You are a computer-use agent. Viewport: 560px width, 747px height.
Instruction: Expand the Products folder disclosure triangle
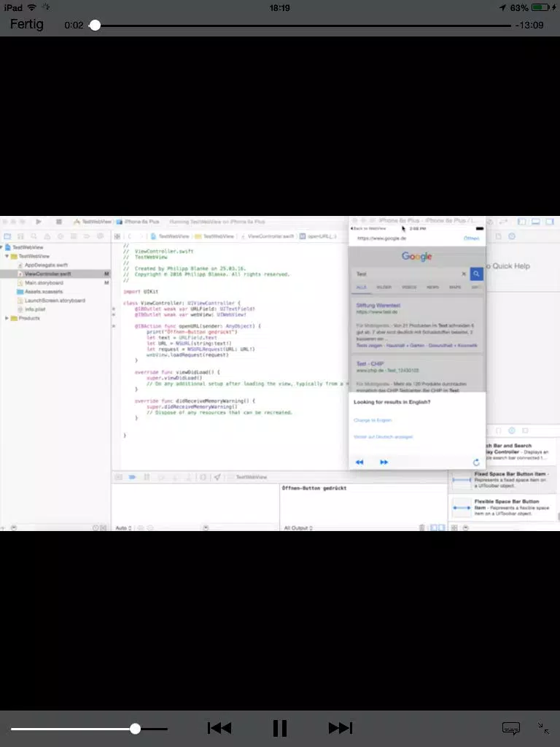click(x=7, y=318)
